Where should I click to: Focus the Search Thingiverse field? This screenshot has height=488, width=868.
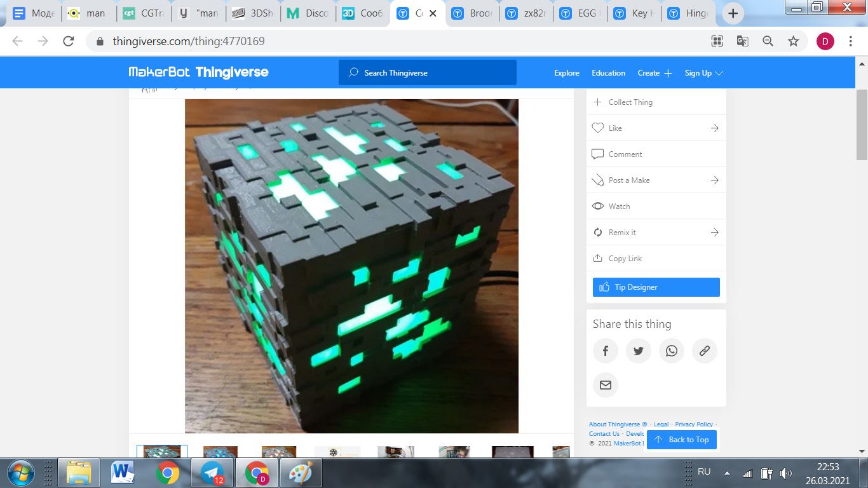pos(428,72)
